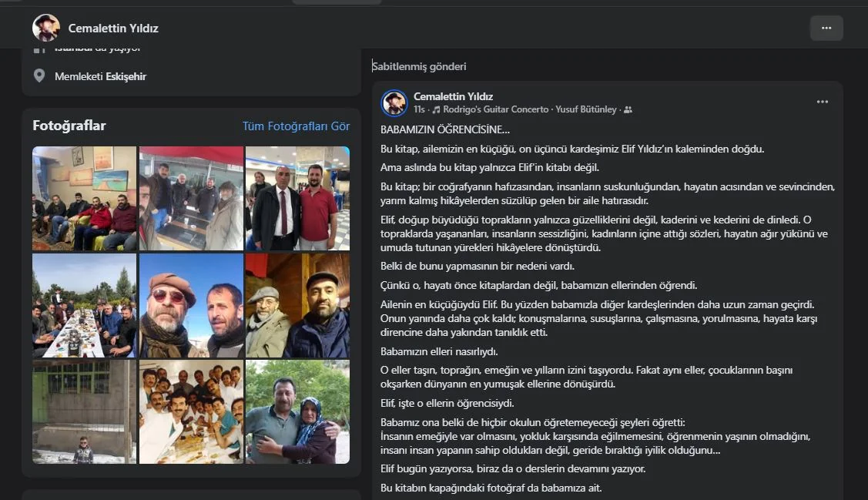868x500 pixels.
Task: Open Rodrigo's Guitar Concerto music link
Action: (495, 109)
